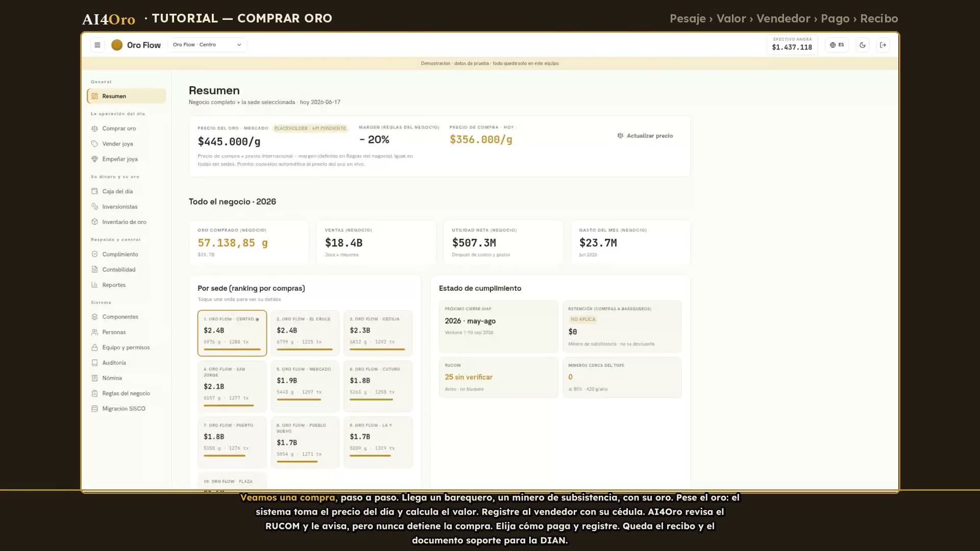Screen dimensions: 980x551
Task: Open Cumplimiento in sidebar
Action: [126, 254]
